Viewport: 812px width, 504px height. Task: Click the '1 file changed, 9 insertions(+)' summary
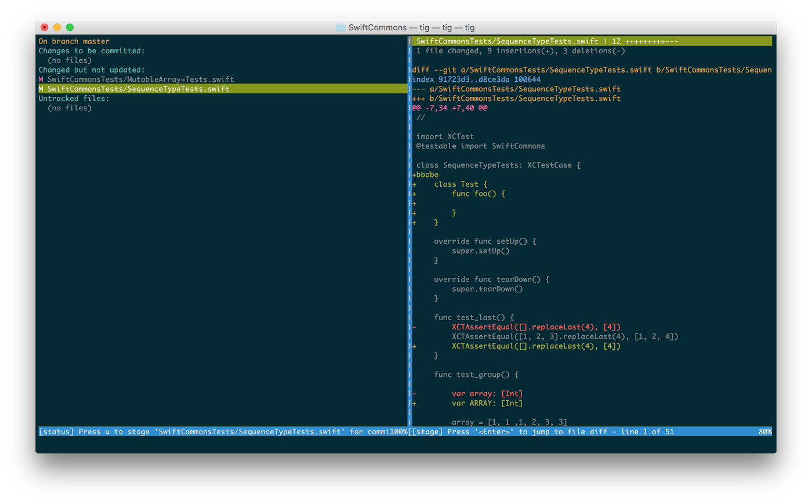(520, 51)
